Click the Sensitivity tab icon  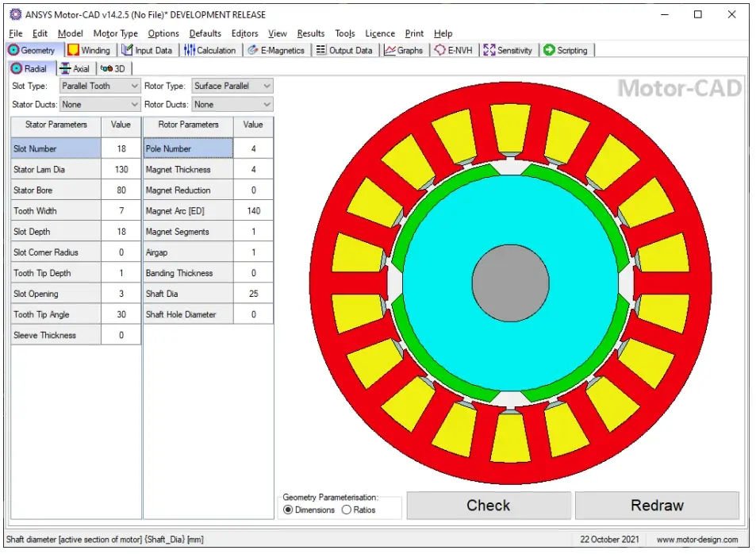click(x=489, y=50)
